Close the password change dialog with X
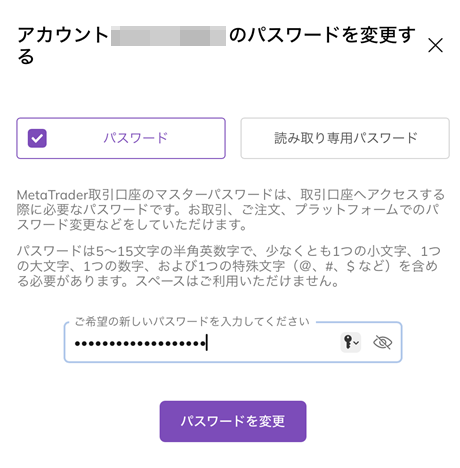 [x=435, y=45]
